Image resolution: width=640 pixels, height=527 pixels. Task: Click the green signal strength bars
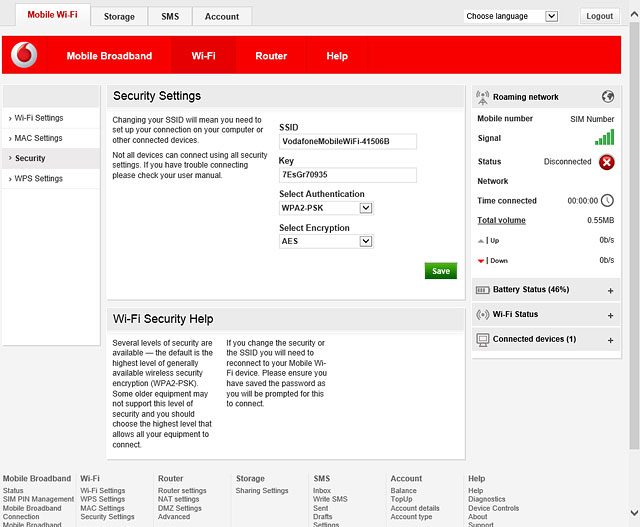click(604, 137)
